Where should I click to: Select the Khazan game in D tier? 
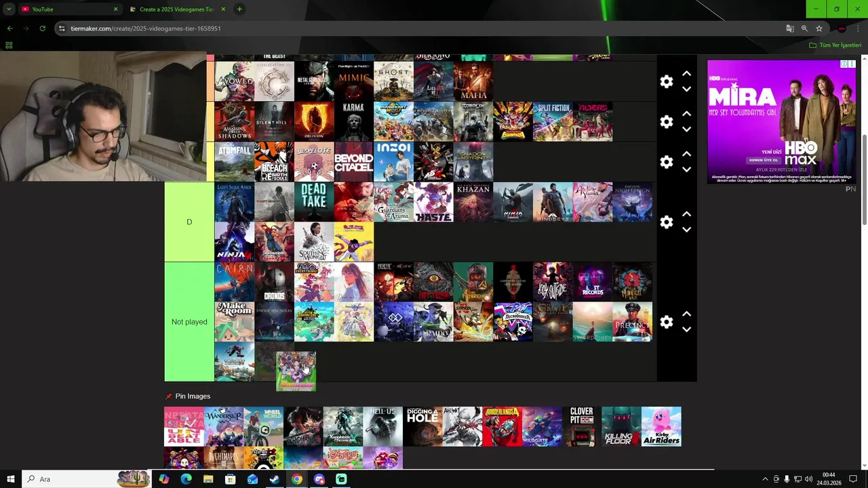[473, 202]
